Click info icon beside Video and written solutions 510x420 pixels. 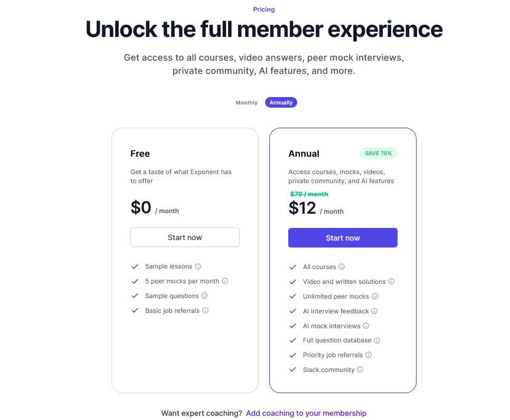pyautogui.click(x=391, y=282)
